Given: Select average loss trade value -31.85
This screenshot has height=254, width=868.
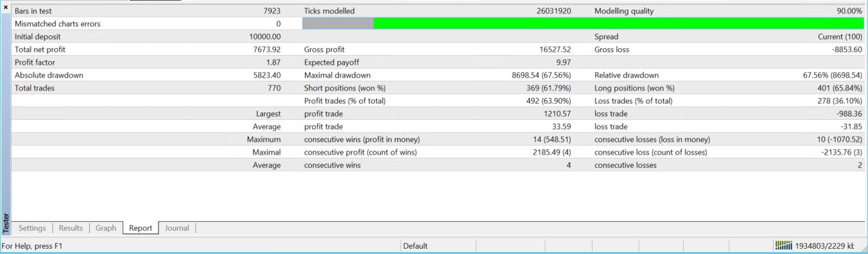Looking at the screenshot, I should point(851,126).
